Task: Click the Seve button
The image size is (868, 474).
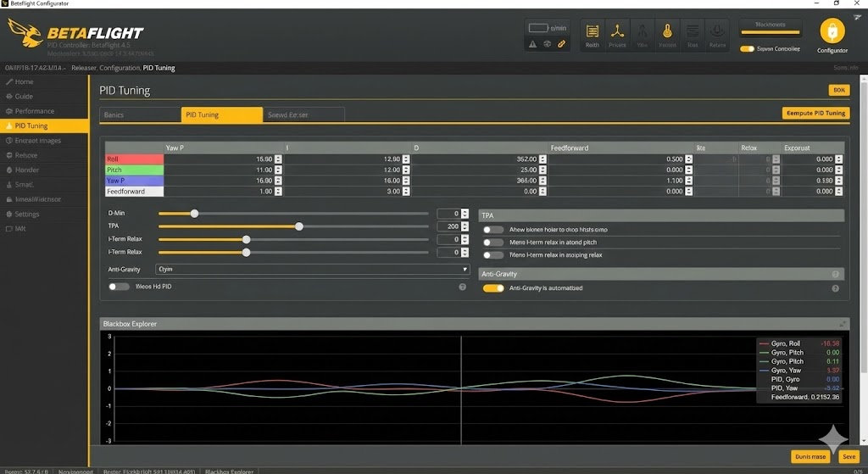Action: pyautogui.click(x=849, y=457)
